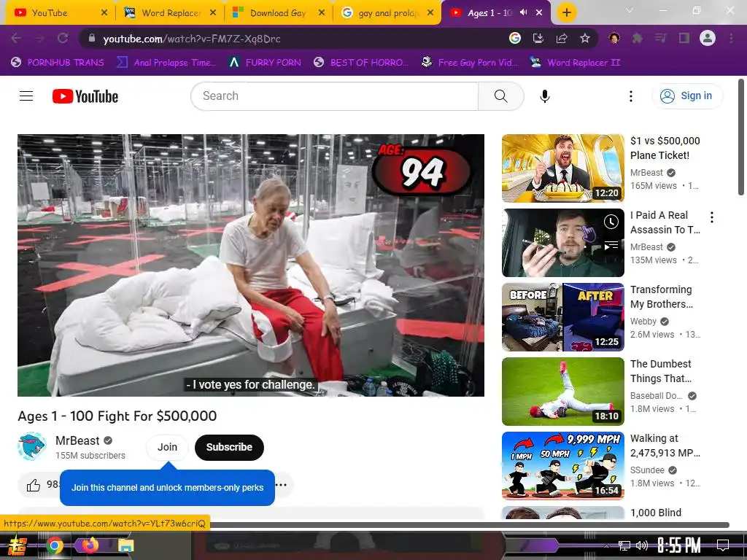Image resolution: width=747 pixels, height=560 pixels.
Task: Start voice search with the microphone
Action: [x=544, y=96]
